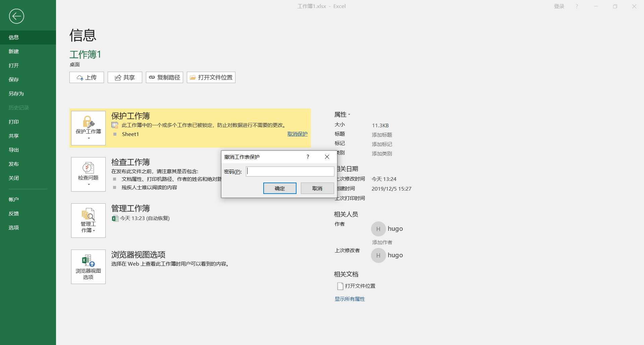Click the 桌面 location text

point(75,64)
